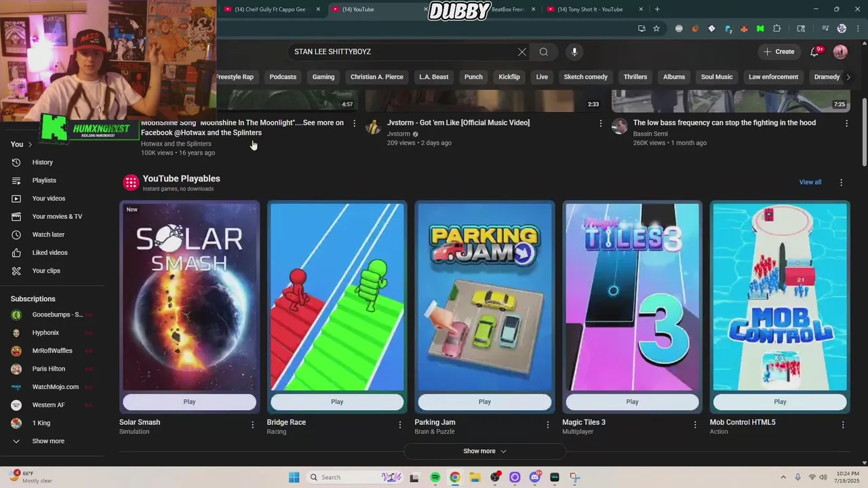Open options for Jvstorm video

coord(600,123)
